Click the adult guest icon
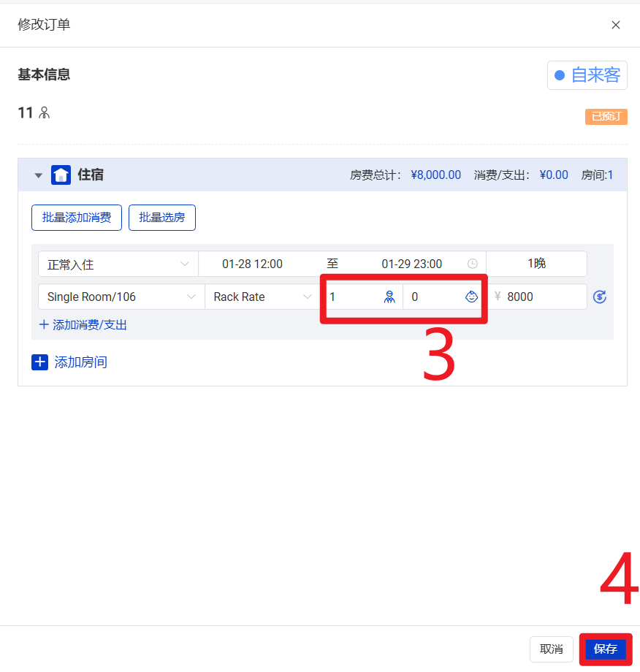This screenshot has width=640, height=672. pos(389,297)
